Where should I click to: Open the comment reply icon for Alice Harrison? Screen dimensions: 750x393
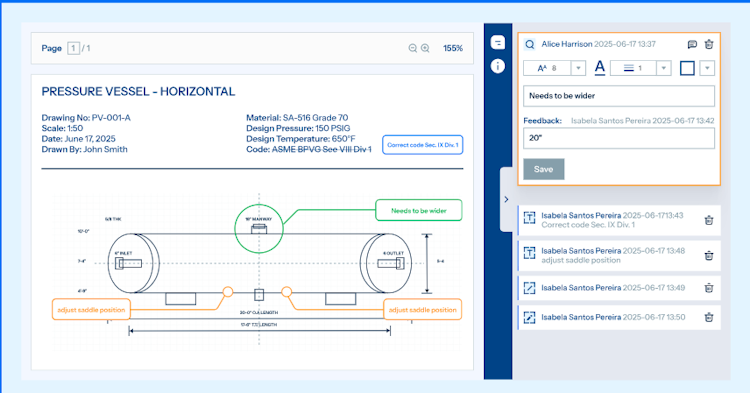(692, 44)
